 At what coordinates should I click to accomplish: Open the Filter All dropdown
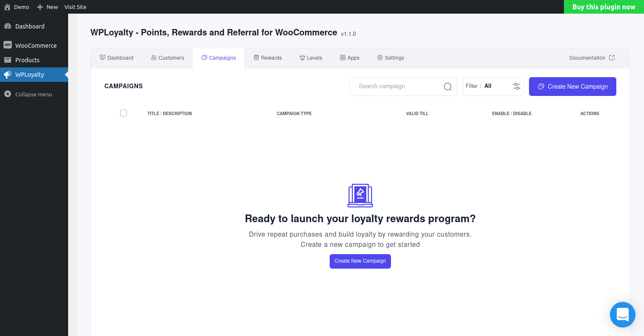493,87
